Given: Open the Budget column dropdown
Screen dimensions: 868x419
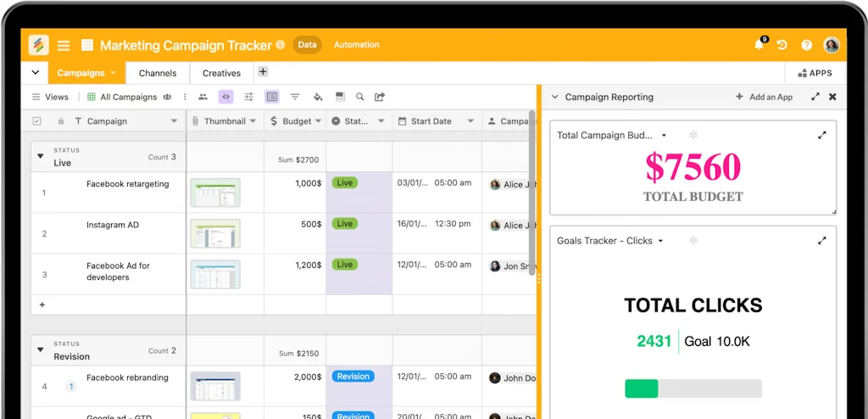Looking at the screenshot, I should coord(319,121).
